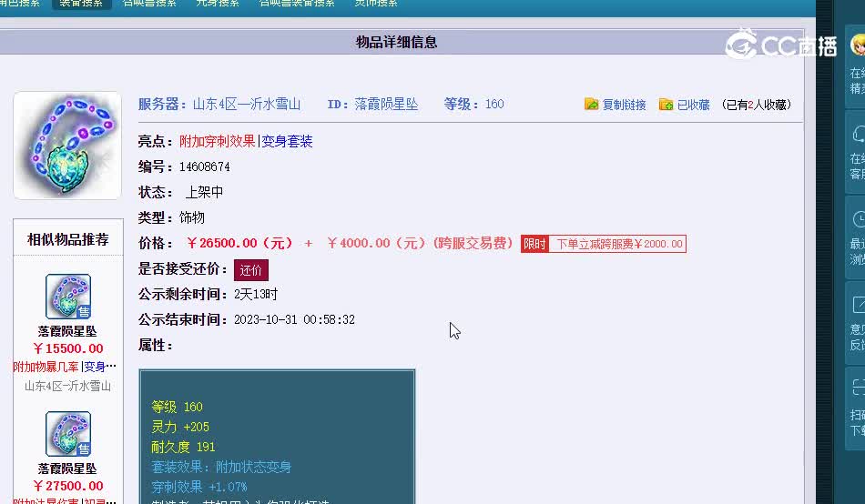Click the price ¥26500.00（元）
Viewport: 865px width, 504px height.
[239, 243]
